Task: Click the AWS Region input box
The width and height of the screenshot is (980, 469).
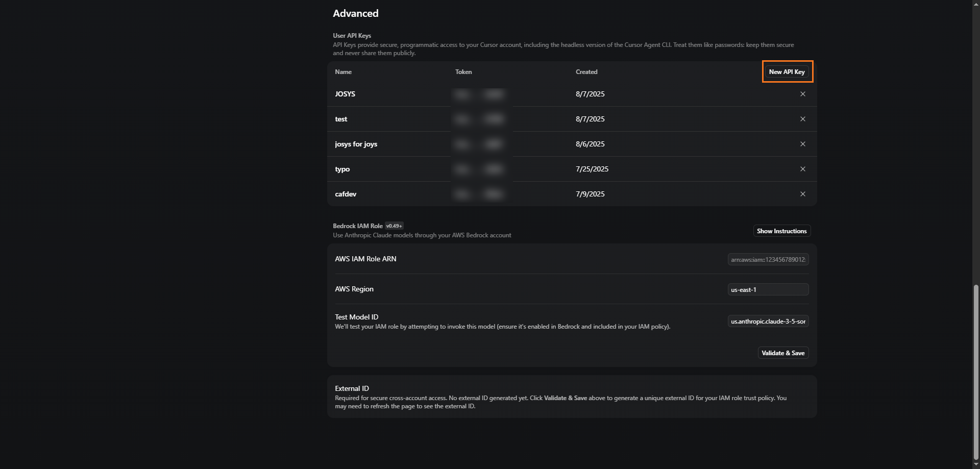Action: 768,290
